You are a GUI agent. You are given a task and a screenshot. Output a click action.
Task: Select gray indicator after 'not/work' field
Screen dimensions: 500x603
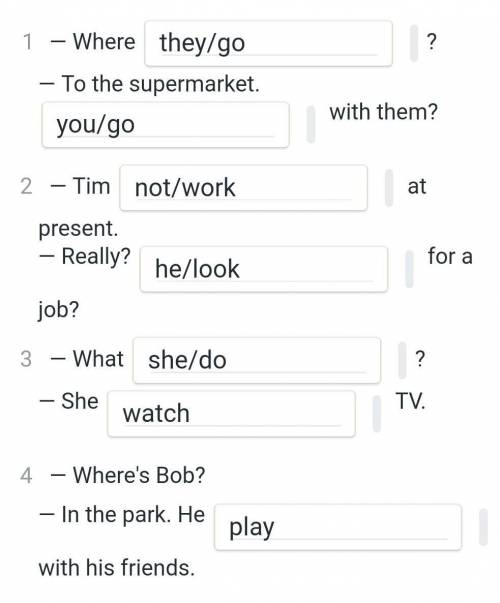click(389, 188)
